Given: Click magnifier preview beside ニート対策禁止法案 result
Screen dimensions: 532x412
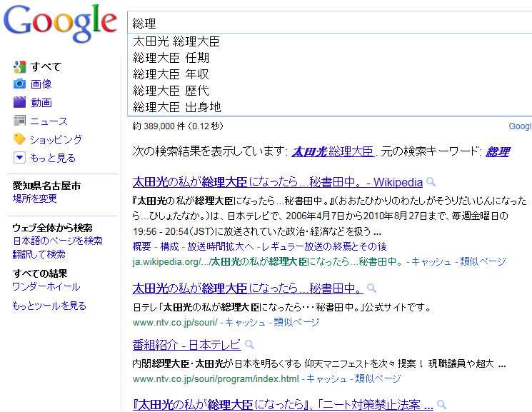Looking at the screenshot, I should pos(441,405).
